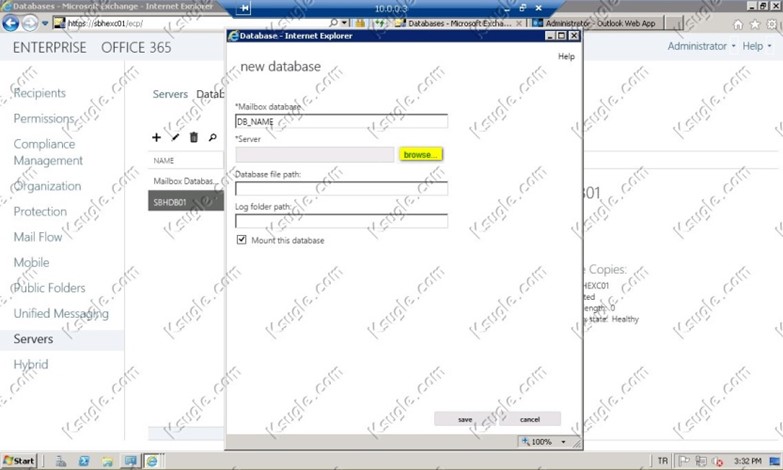Open recent pages dropdown beside forward button
Viewport: 783px width, 470px height.
45,23
